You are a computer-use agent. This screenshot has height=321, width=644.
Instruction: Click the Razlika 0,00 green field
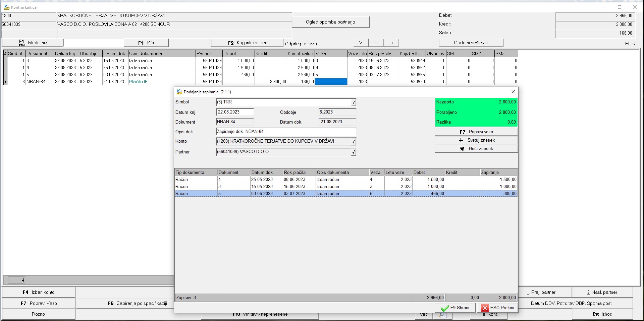point(476,122)
